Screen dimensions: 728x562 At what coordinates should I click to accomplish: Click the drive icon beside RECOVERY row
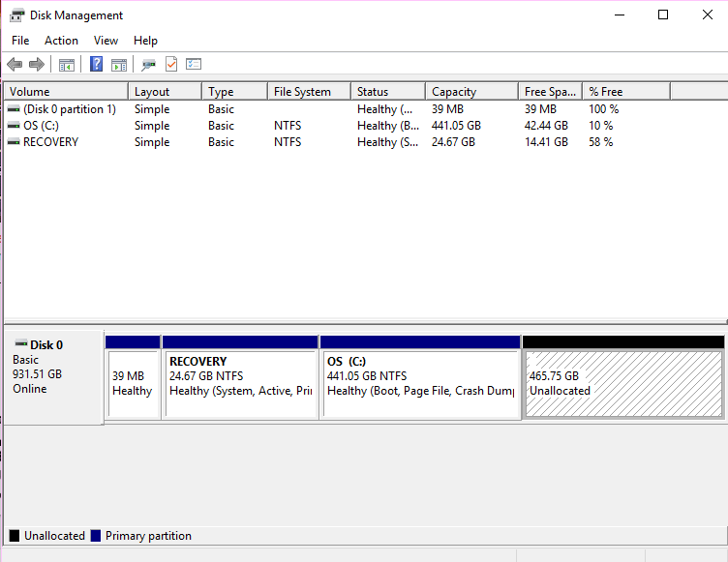pos(14,141)
